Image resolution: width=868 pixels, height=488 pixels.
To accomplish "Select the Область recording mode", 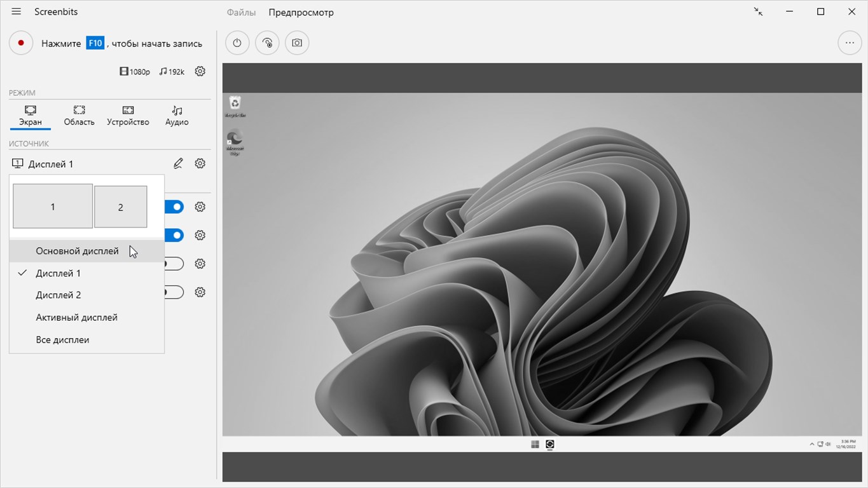I will [x=79, y=116].
